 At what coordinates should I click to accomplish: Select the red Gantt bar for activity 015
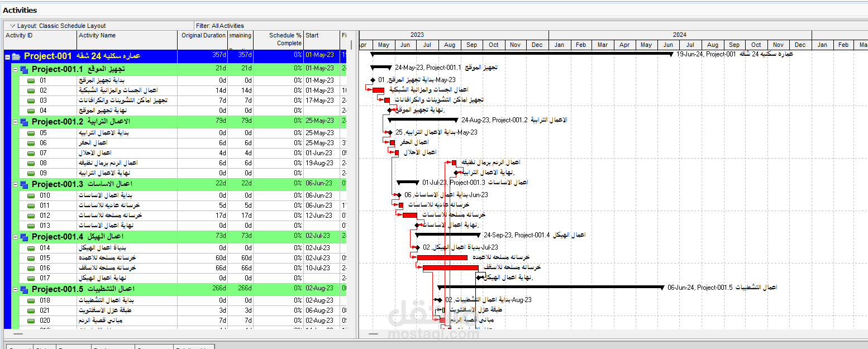pyautogui.click(x=442, y=257)
